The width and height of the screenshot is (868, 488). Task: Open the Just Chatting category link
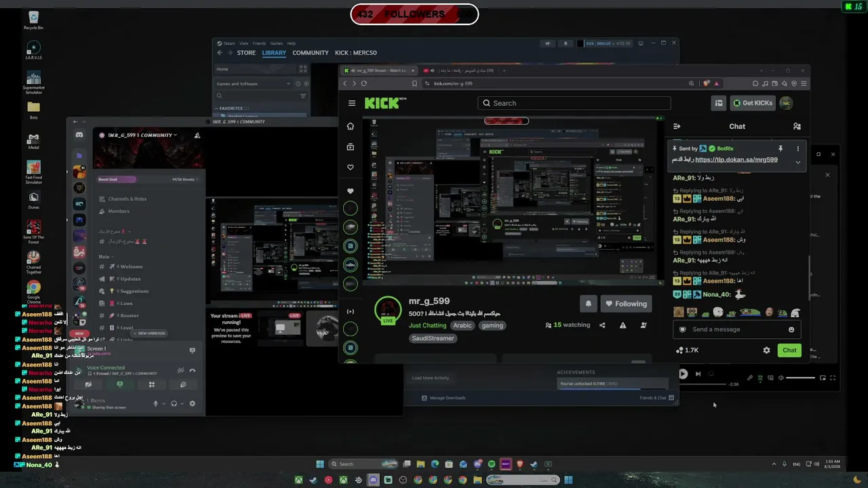coord(427,325)
